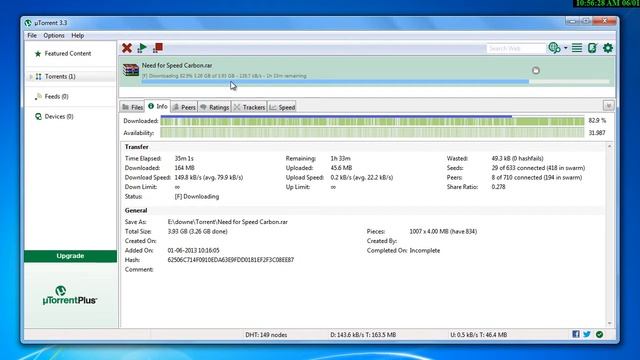The height and width of the screenshot is (360, 640).
Task: Click download rate D: 143.6 kB/s in status bar
Action: click(363, 335)
